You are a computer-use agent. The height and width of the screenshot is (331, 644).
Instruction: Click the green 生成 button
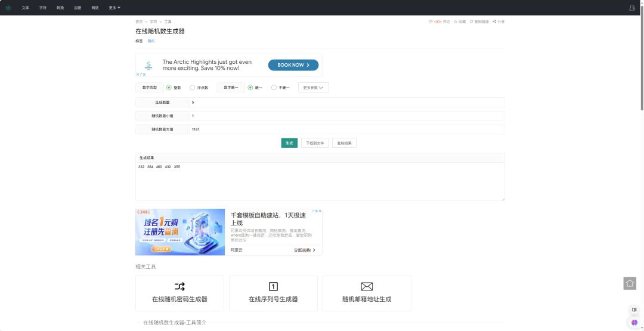tap(289, 143)
